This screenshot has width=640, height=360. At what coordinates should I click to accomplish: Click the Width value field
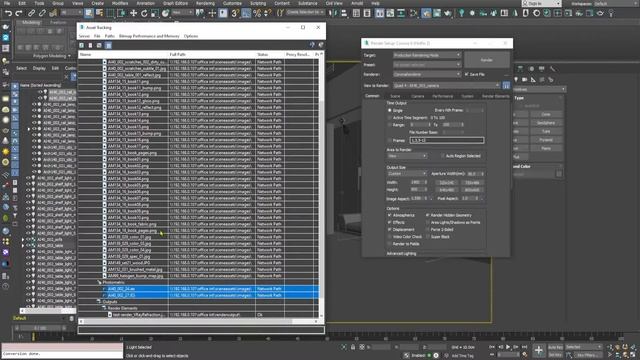(417, 182)
